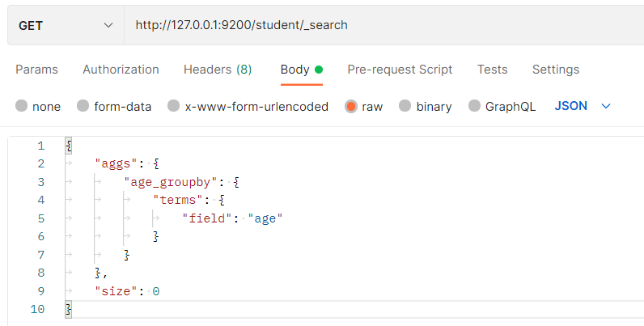Open the GET method dropdown
The image size is (644, 326).
(x=65, y=25)
